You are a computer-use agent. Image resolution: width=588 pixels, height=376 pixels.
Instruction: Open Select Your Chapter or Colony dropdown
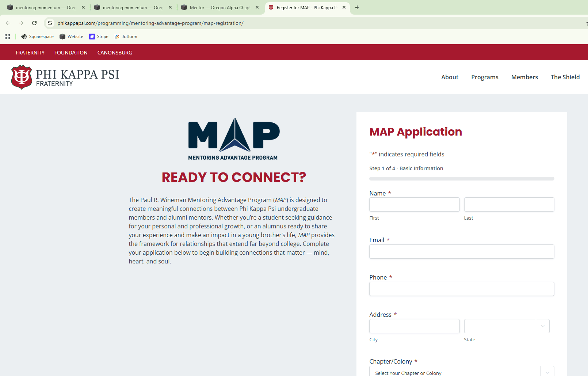(462, 371)
